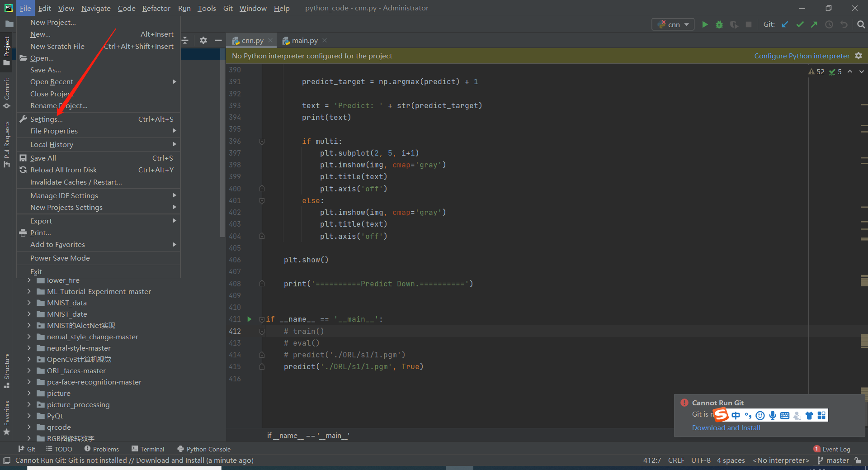Screen dimensions: 868x470
Task: Open project tool window gear options
Action: click(203, 40)
